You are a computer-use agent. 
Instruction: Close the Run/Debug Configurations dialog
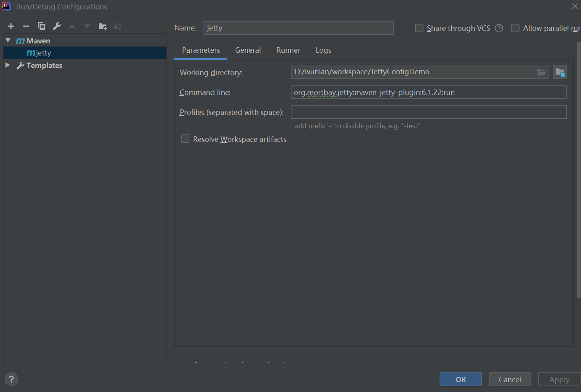tap(575, 6)
